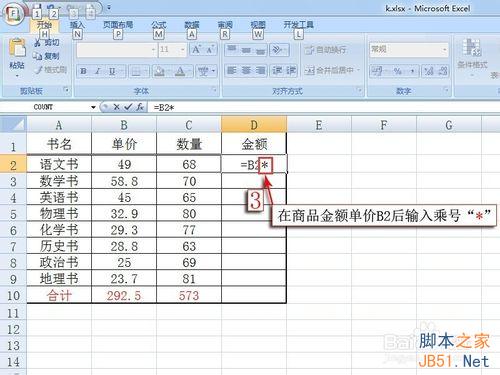Screen dimensions: 500x375
Task: Open the number format dropdown (常规)
Action: click(x=444, y=50)
